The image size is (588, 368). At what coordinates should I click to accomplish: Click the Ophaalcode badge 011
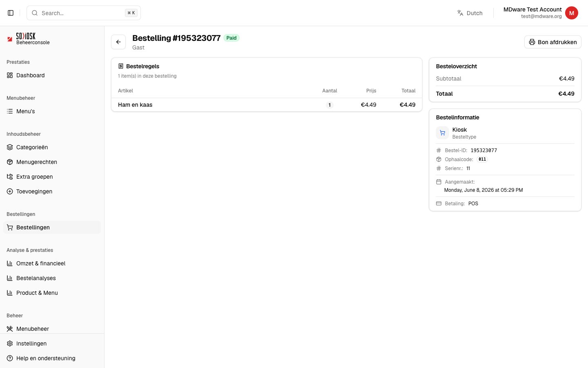click(482, 159)
